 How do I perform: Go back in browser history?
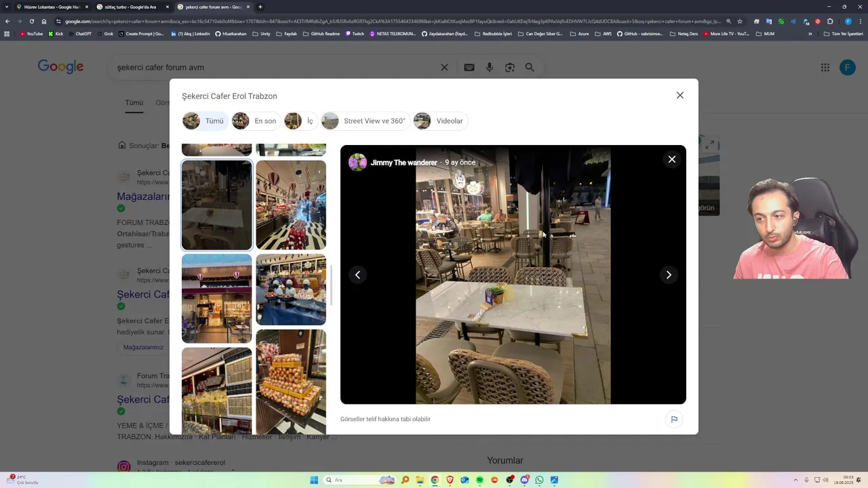[7, 21]
